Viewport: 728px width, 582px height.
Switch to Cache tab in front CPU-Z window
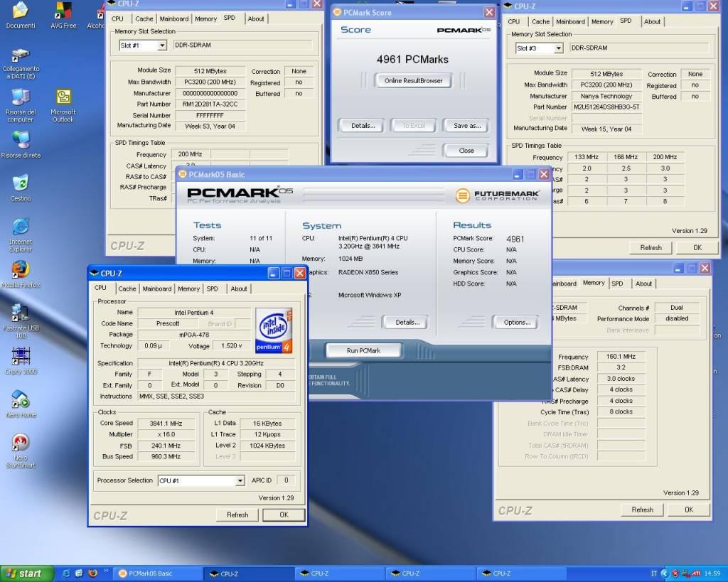click(x=127, y=289)
